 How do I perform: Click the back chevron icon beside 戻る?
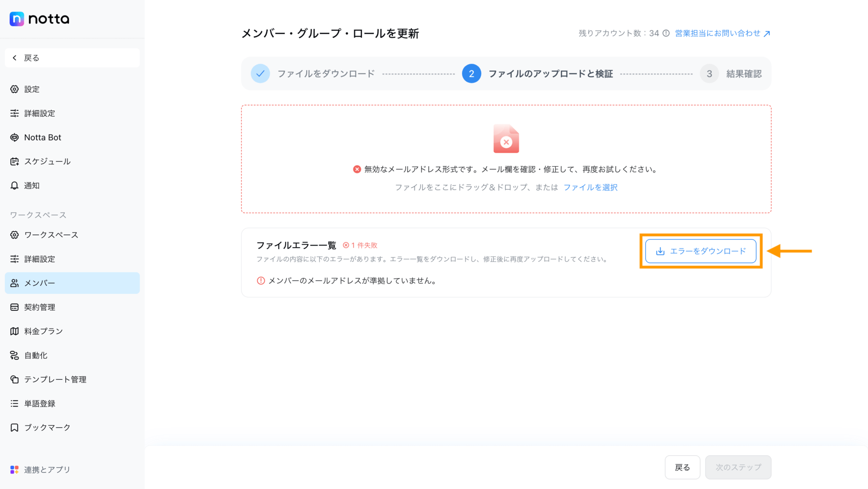coord(14,58)
